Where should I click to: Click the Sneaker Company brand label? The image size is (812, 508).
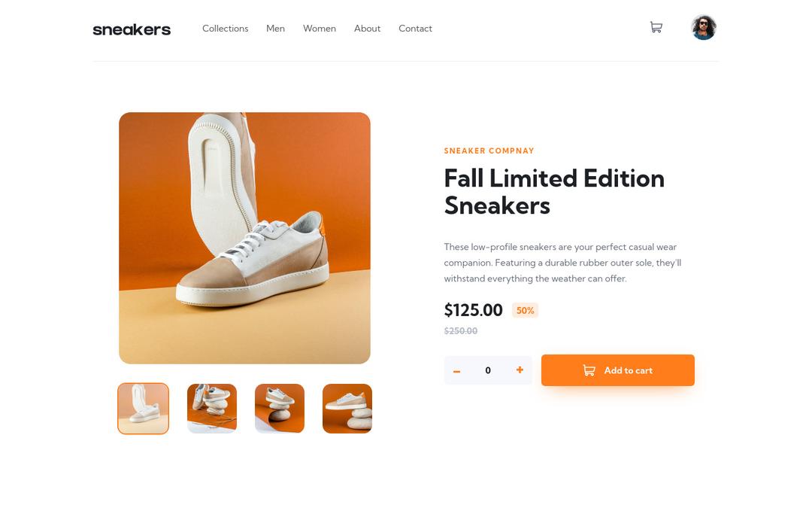coord(489,151)
